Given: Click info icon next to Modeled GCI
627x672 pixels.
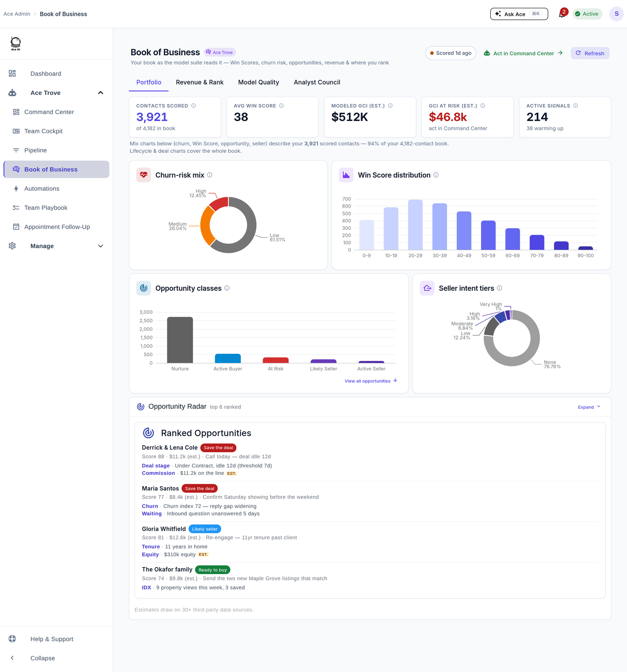Looking at the screenshot, I should pos(390,106).
